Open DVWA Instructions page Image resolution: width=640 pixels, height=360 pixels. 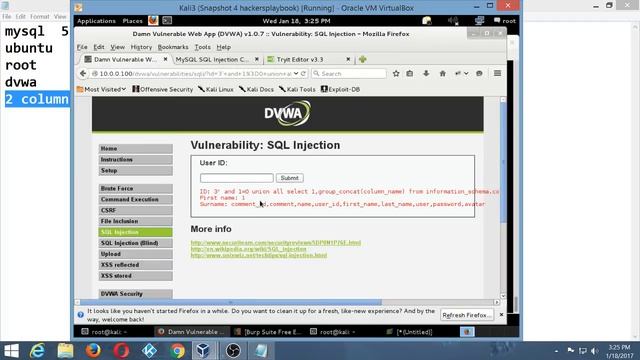136,160
